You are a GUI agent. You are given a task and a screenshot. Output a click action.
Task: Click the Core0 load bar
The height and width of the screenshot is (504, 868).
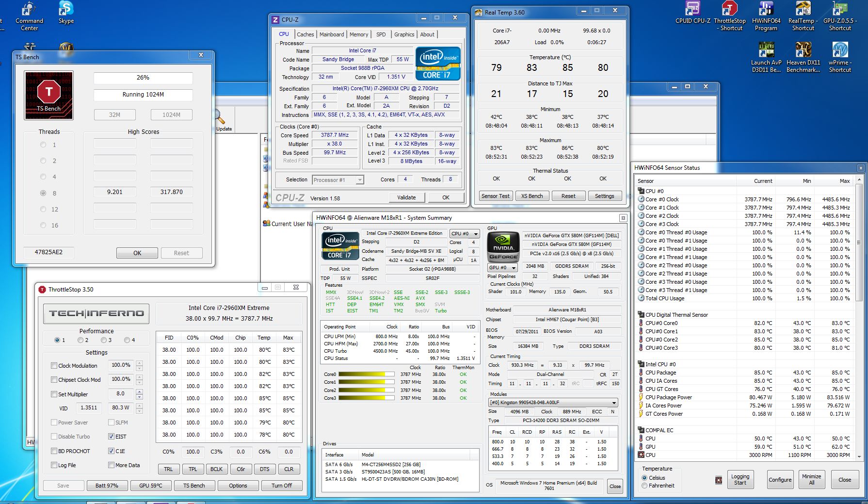[366, 374]
